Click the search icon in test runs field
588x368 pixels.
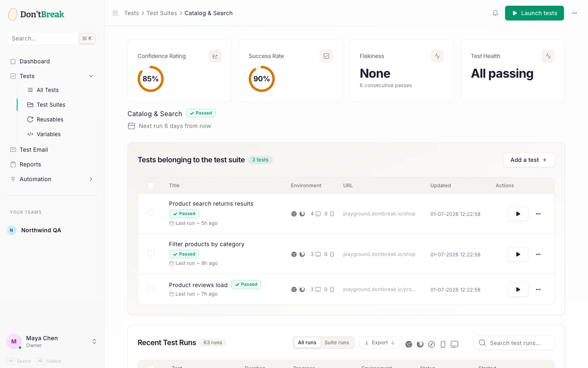tap(482, 343)
